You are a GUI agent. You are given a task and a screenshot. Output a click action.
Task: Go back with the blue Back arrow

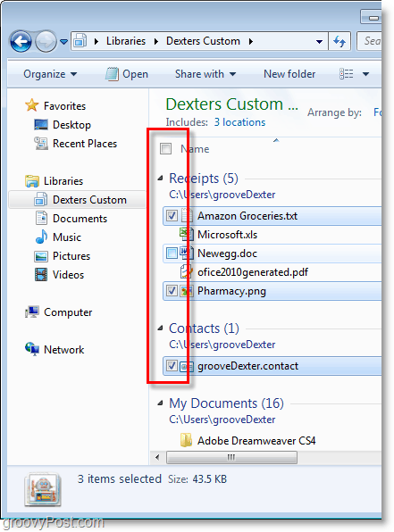21,42
